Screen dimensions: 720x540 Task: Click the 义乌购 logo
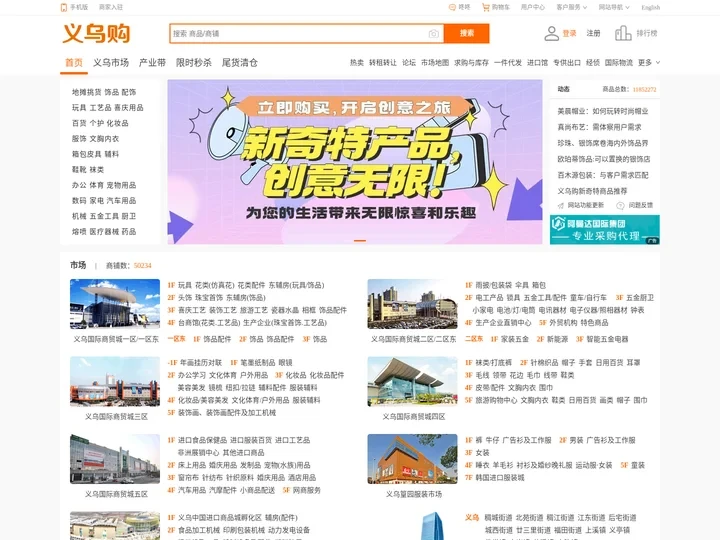click(x=96, y=34)
